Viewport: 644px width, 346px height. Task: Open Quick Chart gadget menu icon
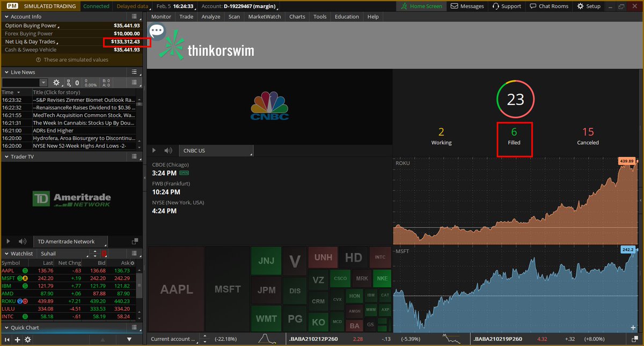135,327
